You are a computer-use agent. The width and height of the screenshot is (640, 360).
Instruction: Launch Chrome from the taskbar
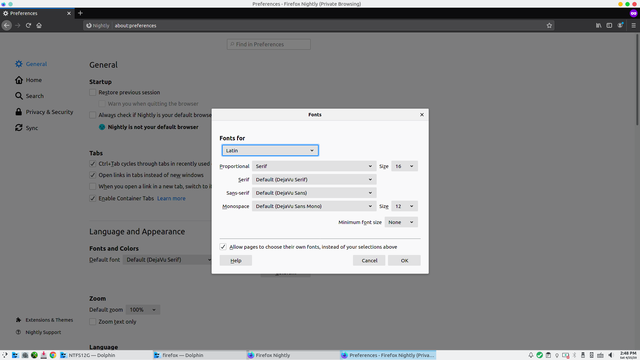pyautogui.click(x=53, y=355)
